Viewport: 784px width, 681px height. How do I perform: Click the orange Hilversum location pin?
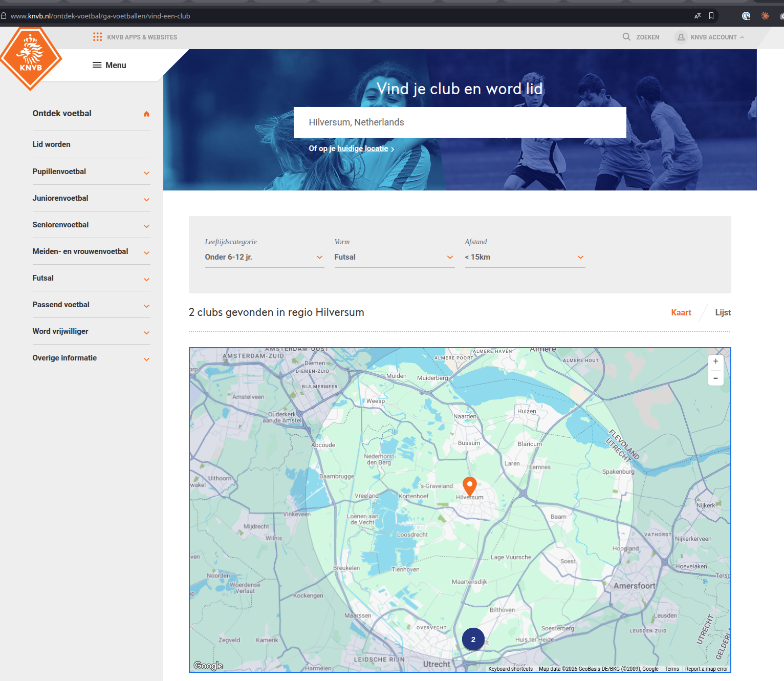click(x=470, y=486)
